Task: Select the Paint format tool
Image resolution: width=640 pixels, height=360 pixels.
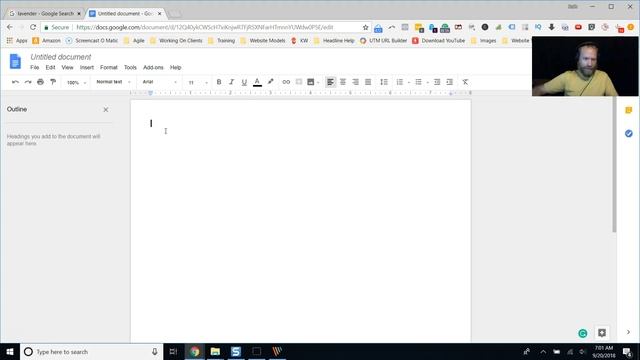Action: click(x=53, y=82)
